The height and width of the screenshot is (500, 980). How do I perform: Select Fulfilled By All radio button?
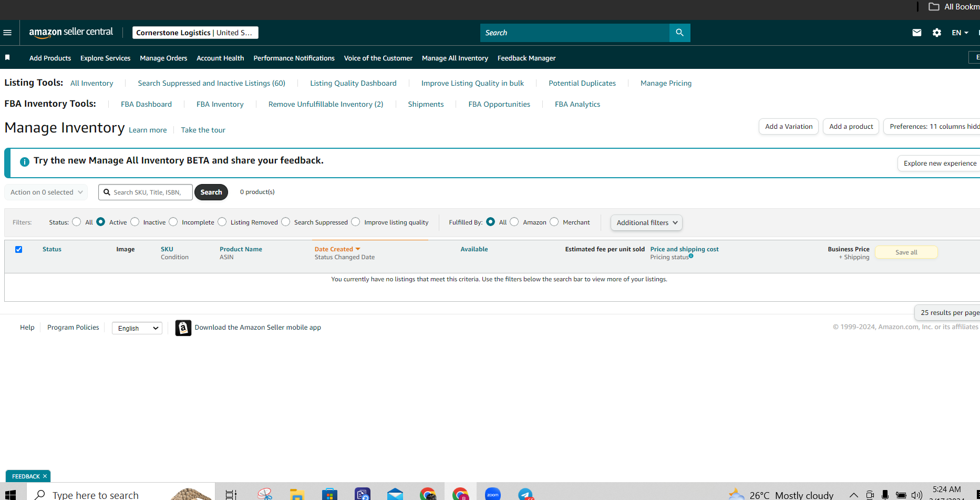pos(491,222)
